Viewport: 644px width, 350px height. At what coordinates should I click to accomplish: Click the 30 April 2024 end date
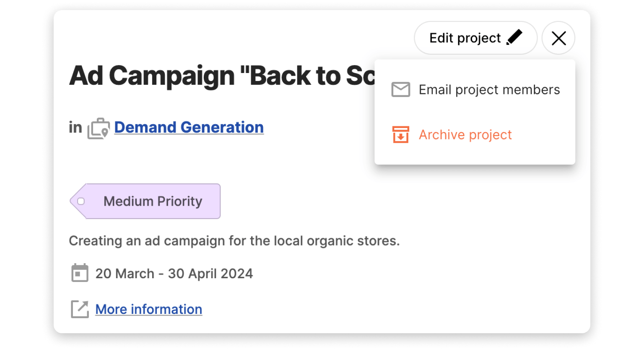[x=210, y=274]
